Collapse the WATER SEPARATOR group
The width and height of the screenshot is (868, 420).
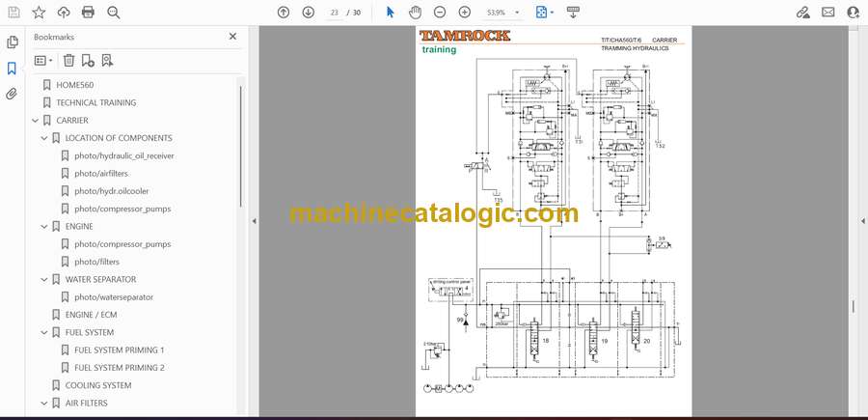[44, 279]
